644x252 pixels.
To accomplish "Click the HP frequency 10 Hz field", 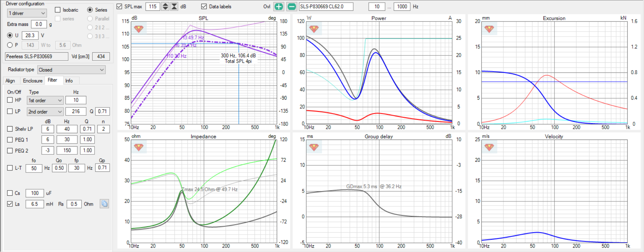I will [76, 100].
